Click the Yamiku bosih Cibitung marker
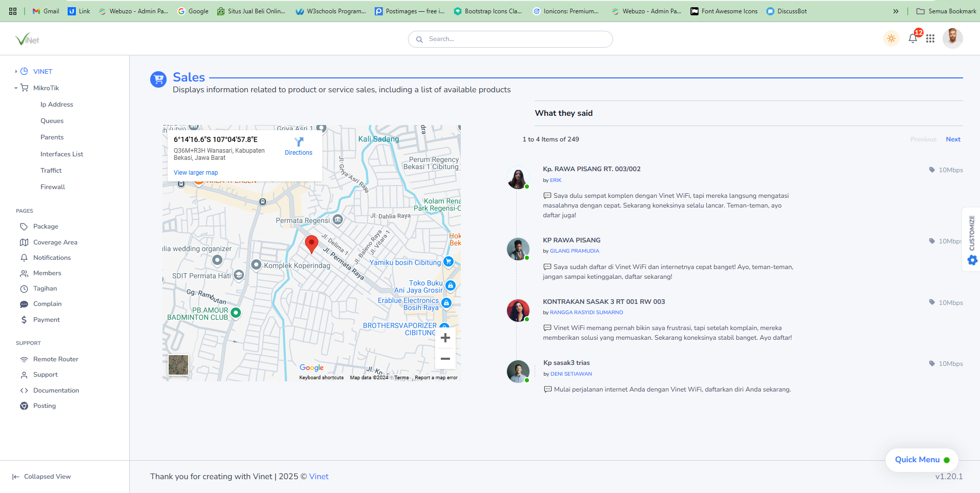 pyautogui.click(x=448, y=262)
